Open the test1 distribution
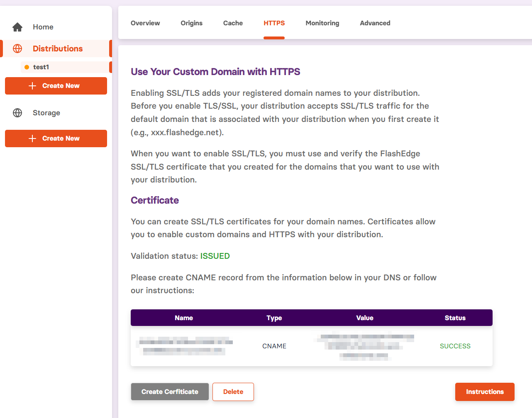 41,67
